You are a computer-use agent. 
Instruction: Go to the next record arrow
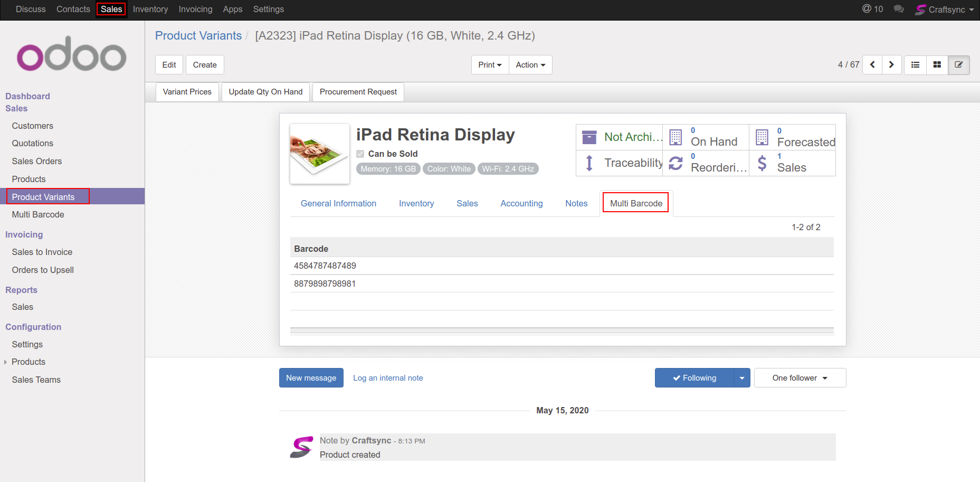891,65
